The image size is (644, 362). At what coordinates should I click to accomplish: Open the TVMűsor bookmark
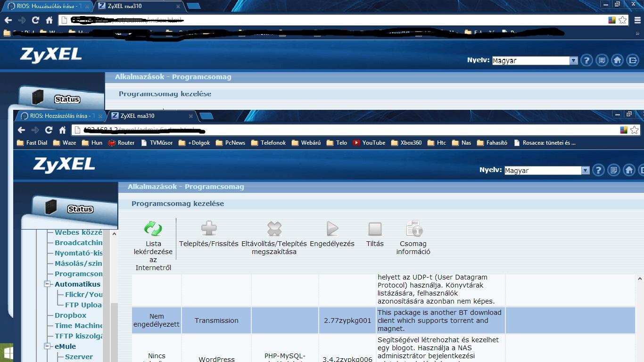pyautogui.click(x=157, y=143)
